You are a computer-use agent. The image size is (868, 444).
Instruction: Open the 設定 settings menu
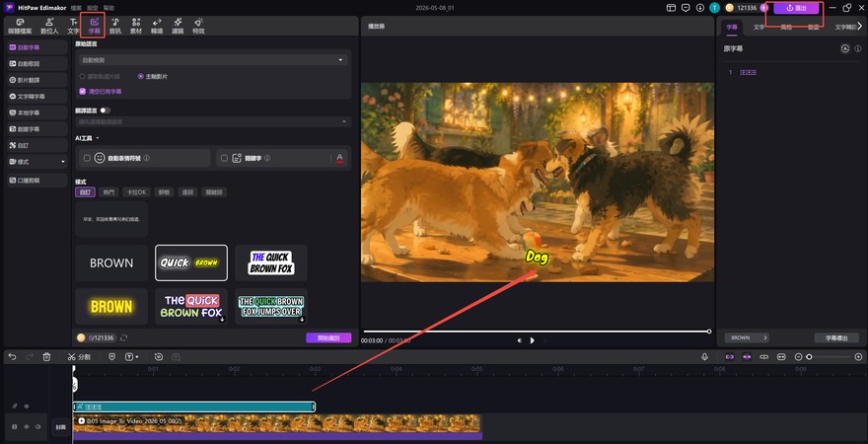93,8
